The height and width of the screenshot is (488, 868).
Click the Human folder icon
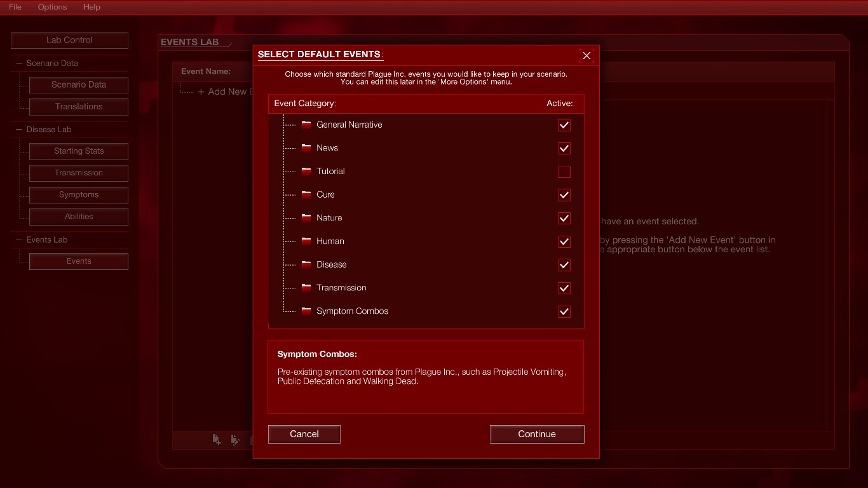[x=306, y=241]
